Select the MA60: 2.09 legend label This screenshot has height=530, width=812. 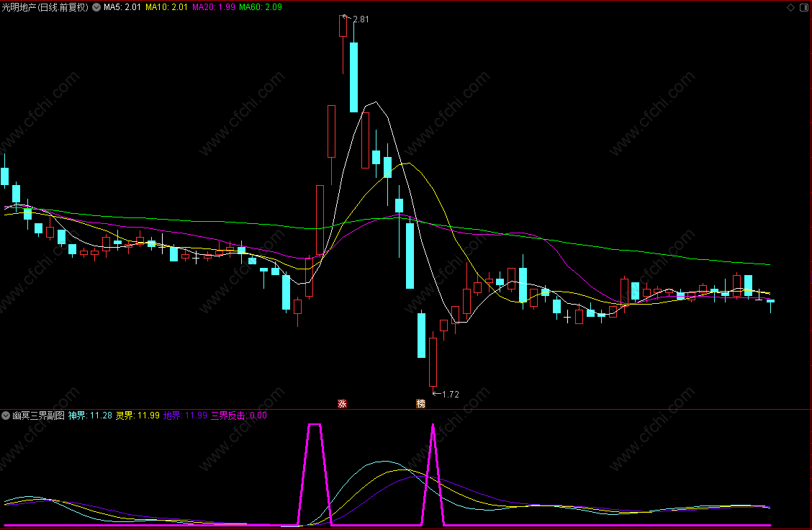pyautogui.click(x=261, y=7)
